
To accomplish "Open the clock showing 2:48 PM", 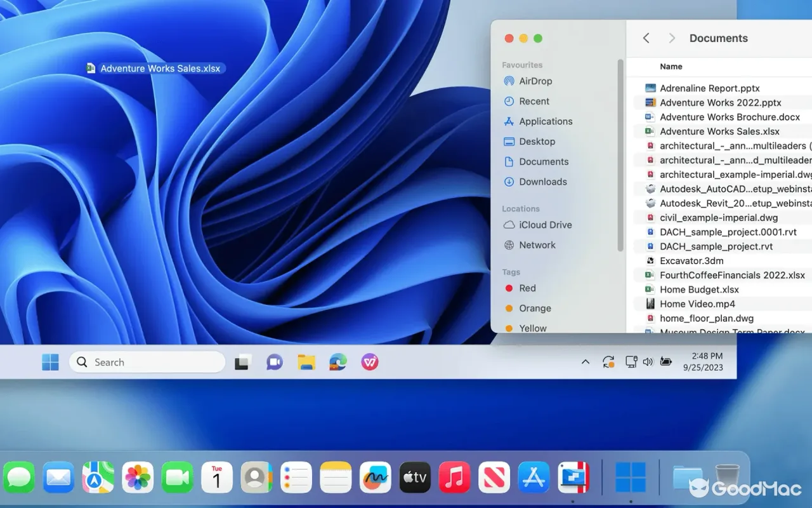I will (703, 362).
